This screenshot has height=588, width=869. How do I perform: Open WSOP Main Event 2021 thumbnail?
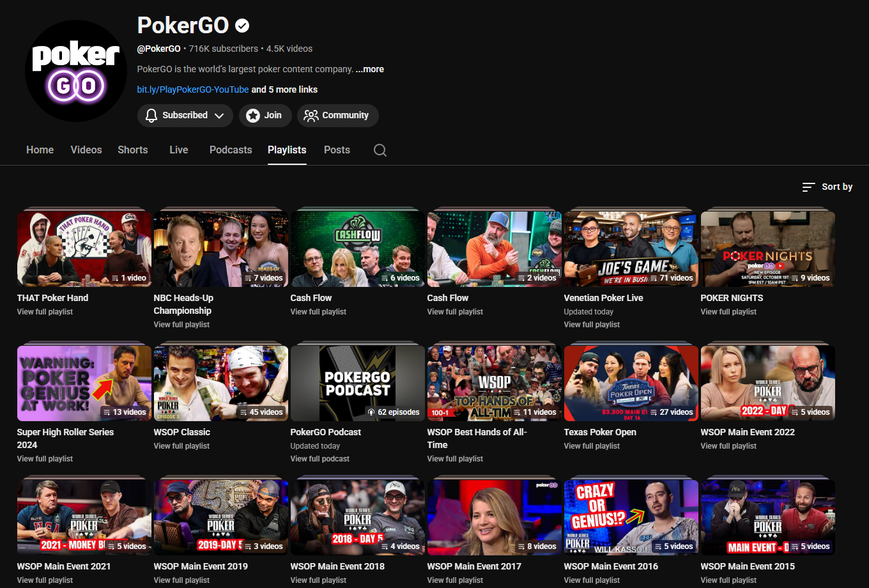pyautogui.click(x=84, y=518)
